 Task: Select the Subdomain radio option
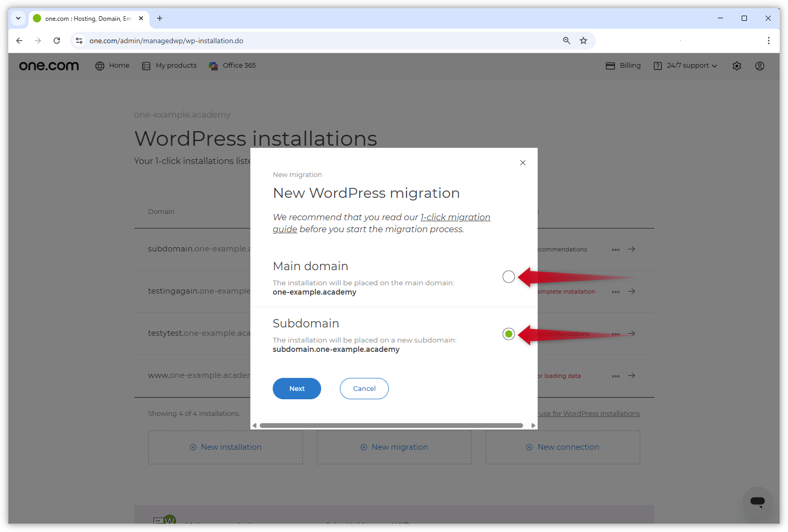[x=509, y=334]
